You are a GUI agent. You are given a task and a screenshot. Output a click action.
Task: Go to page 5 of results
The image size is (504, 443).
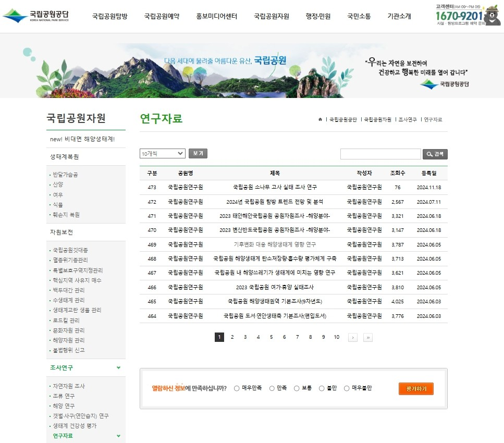click(272, 337)
